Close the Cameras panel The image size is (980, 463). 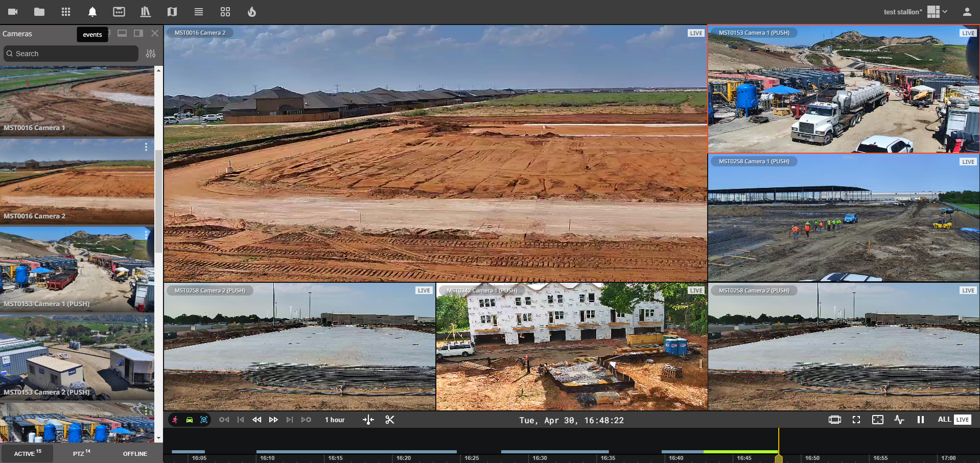(x=155, y=33)
